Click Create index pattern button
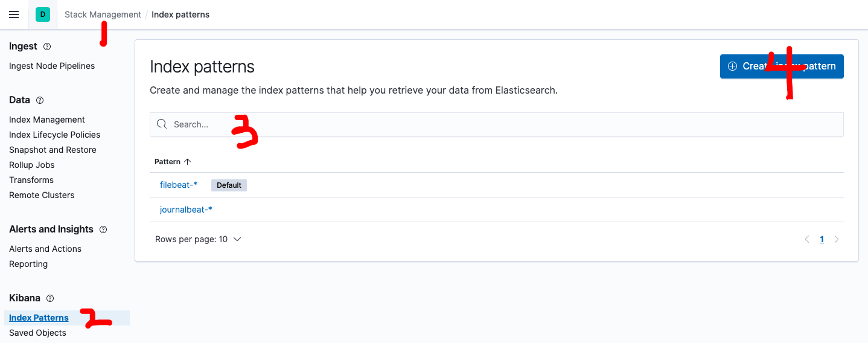The height and width of the screenshot is (343, 868). tap(782, 66)
